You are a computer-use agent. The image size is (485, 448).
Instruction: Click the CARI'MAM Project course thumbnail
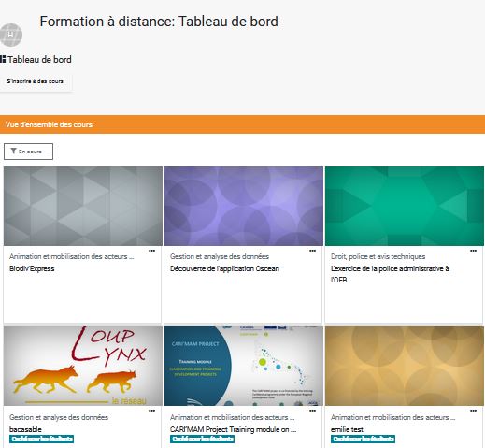(244, 366)
